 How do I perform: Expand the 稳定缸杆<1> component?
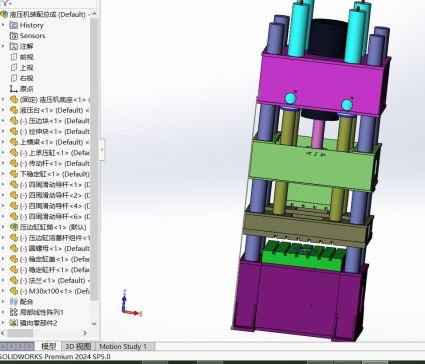tap(3, 270)
